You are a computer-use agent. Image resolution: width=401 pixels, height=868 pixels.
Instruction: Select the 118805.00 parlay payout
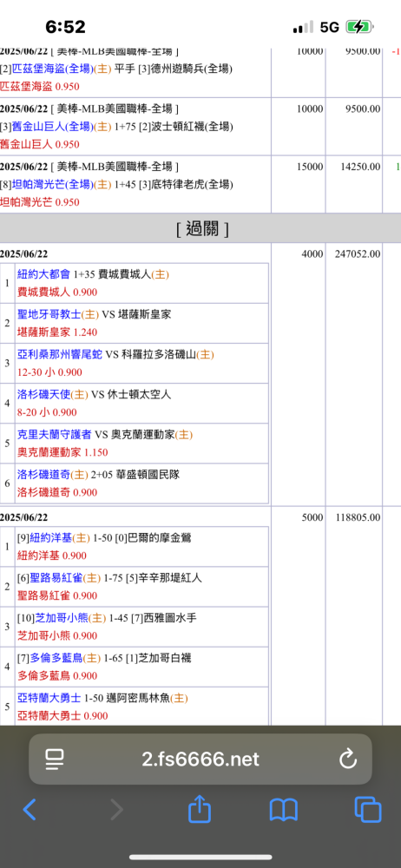coord(358,517)
